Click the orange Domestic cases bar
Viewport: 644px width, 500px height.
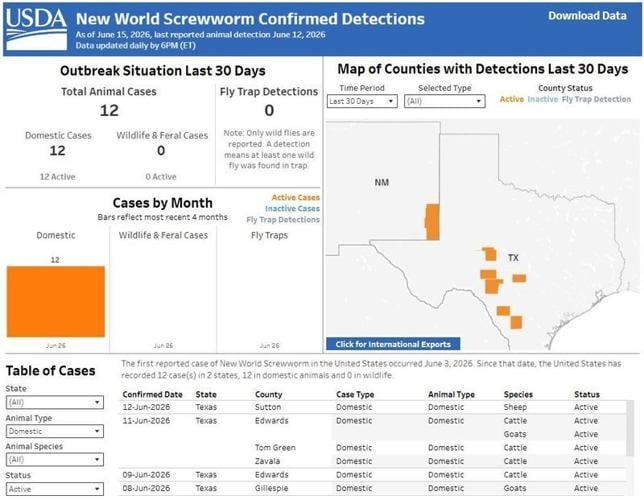56,302
